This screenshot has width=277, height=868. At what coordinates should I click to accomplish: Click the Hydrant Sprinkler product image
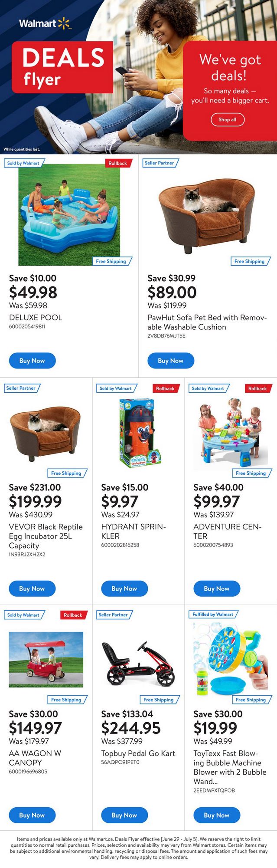click(138, 433)
